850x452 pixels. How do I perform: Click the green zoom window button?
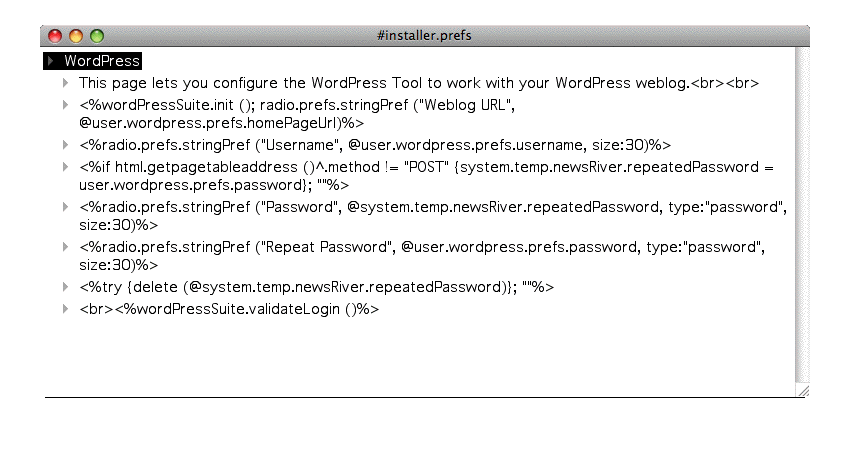[97, 35]
